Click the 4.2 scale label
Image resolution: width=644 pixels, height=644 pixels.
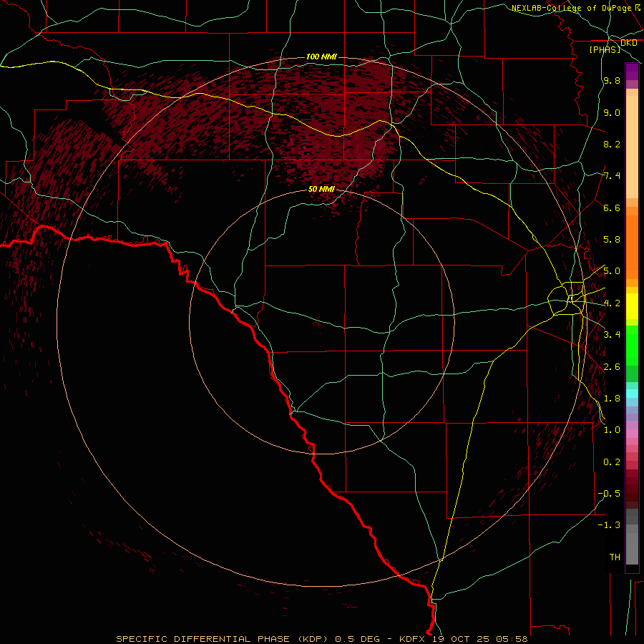pos(612,303)
